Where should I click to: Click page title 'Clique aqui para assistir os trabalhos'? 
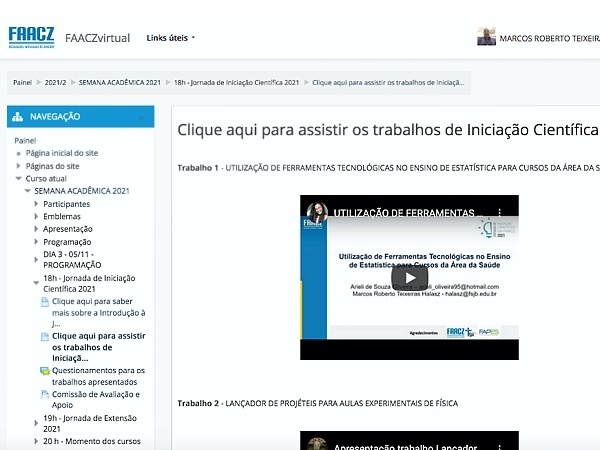tap(388, 130)
